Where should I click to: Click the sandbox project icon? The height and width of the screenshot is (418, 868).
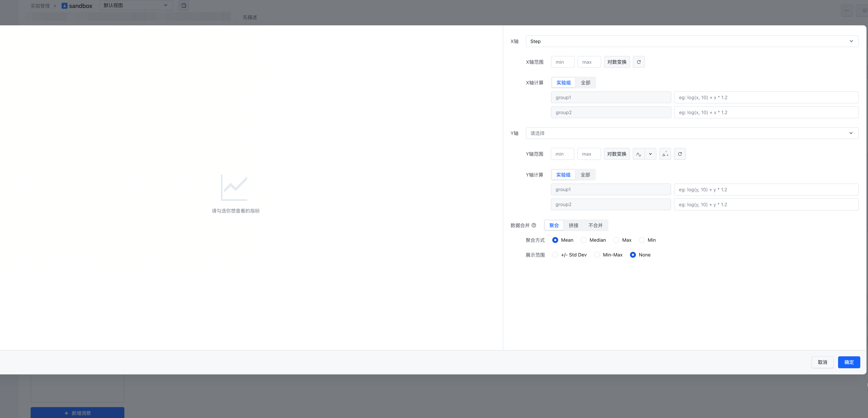pos(65,6)
